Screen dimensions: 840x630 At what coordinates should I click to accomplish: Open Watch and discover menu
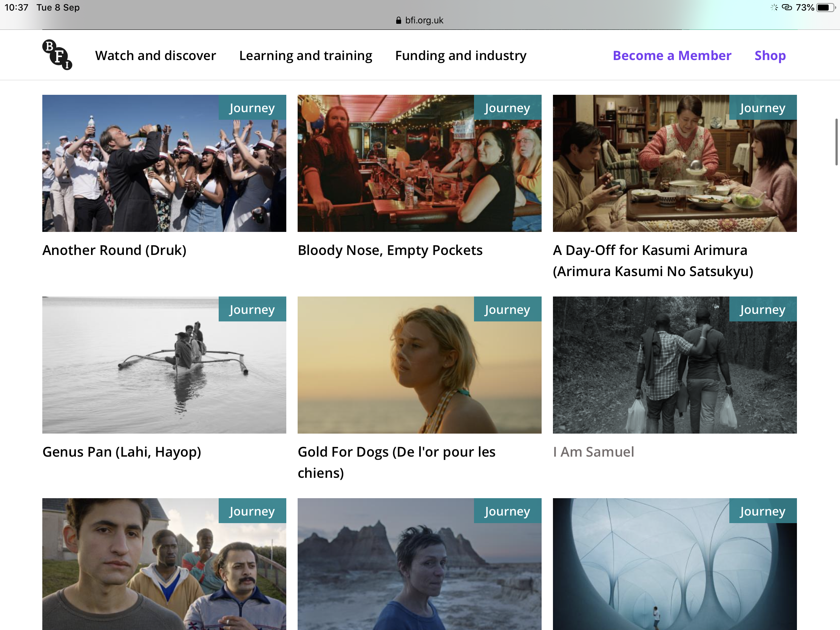coord(155,56)
